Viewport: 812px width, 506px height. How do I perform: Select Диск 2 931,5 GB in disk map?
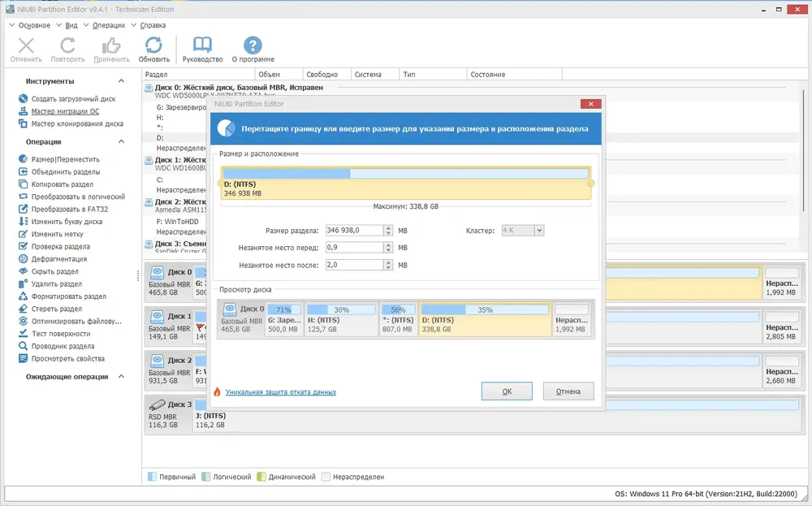170,370
